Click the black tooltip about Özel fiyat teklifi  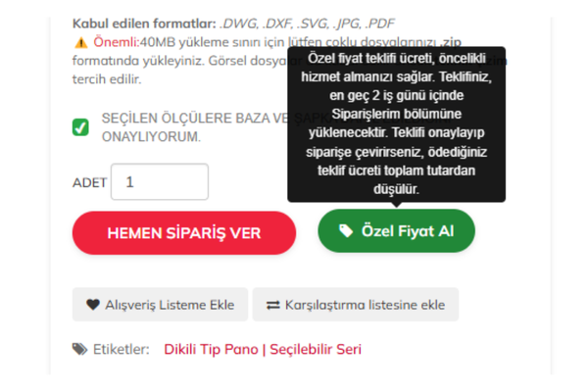[396, 124]
